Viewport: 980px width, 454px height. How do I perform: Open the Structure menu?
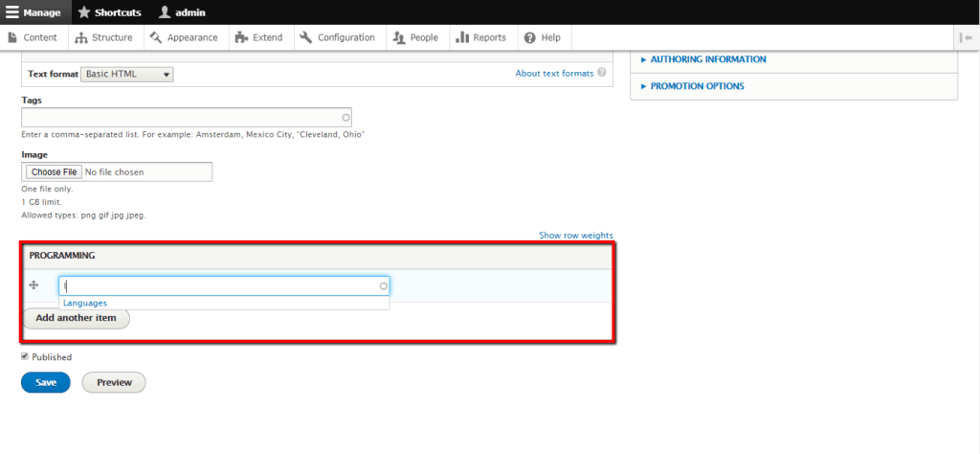coord(103,37)
